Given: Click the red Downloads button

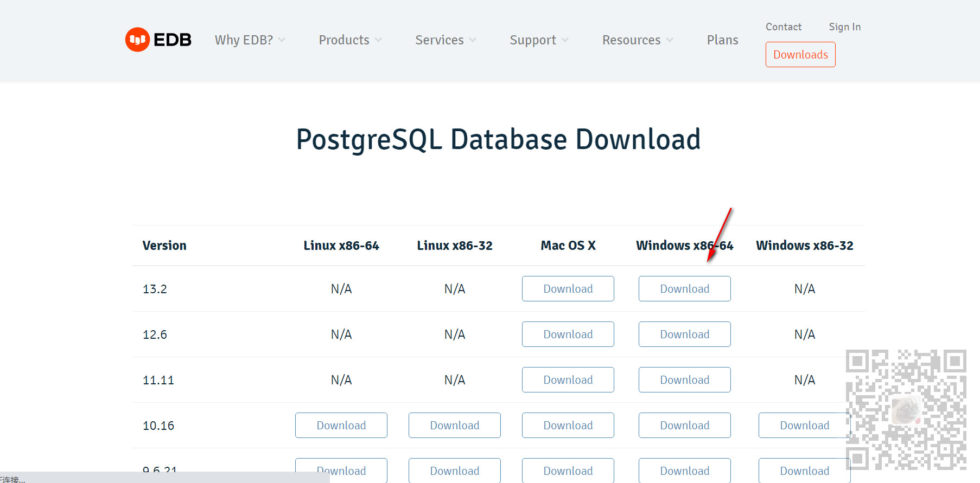Looking at the screenshot, I should click(x=800, y=54).
